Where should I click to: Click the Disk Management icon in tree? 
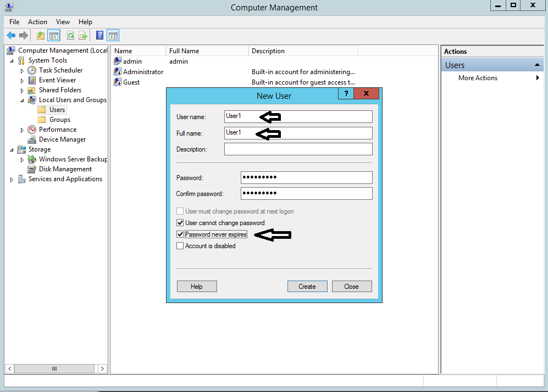[32, 169]
